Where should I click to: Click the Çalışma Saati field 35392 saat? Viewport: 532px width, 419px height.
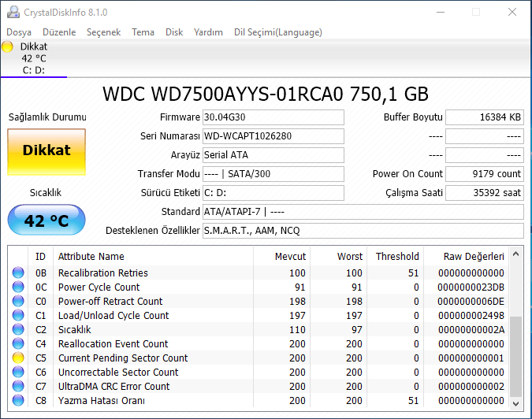click(485, 193)
